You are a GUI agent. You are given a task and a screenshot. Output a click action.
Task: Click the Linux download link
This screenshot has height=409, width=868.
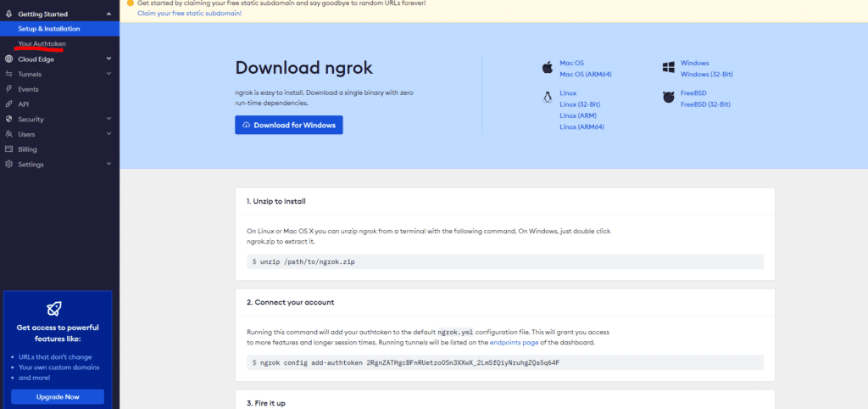[568, 93]
